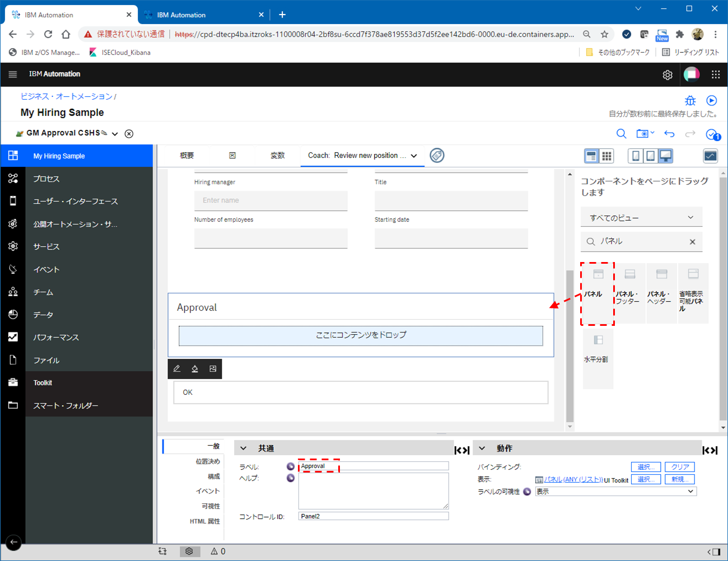Switch to the 概要 tab
Screen dimensions: 728x561
coord(187,156)
